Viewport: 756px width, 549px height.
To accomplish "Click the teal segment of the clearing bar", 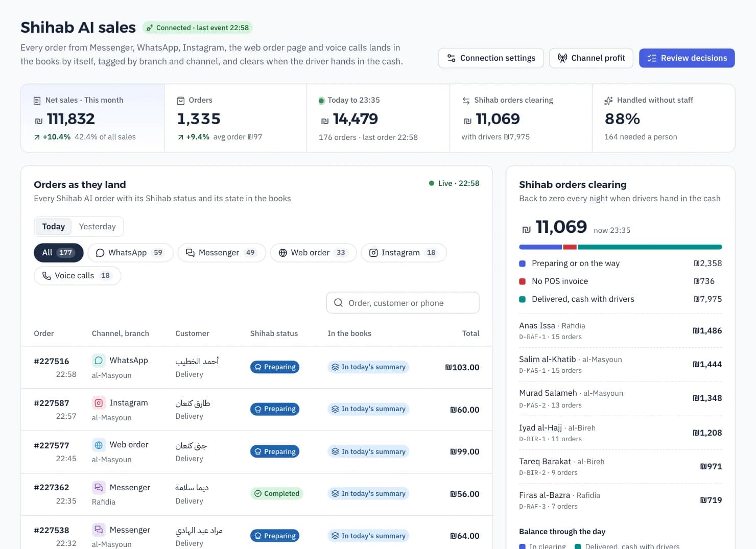I will pos(650,247).
